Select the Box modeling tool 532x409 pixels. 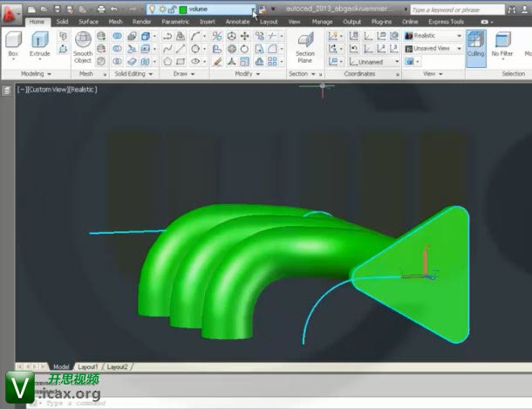13,42
